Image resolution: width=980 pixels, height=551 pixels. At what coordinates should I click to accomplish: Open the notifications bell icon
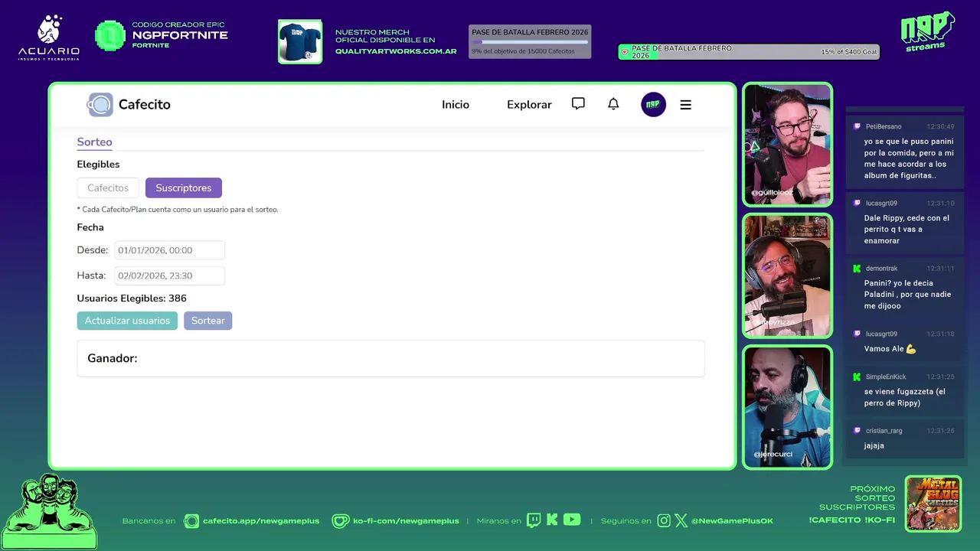pyautogui.click(x=613, y=104)
